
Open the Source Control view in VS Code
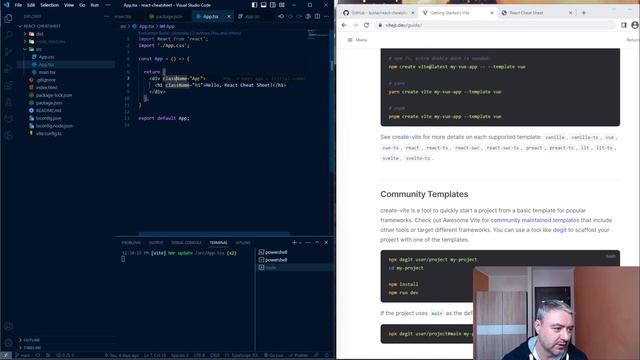point(8,52)
